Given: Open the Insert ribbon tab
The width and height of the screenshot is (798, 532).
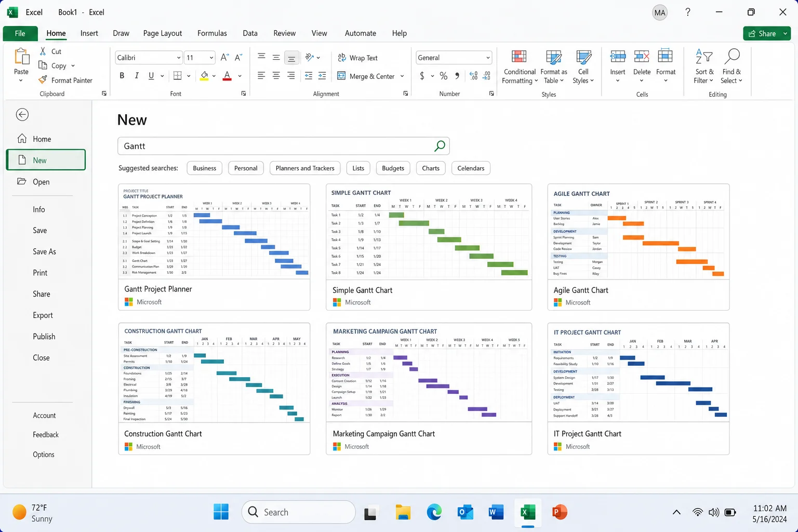Looking at the screenshot, I should [x=89, y=33].
